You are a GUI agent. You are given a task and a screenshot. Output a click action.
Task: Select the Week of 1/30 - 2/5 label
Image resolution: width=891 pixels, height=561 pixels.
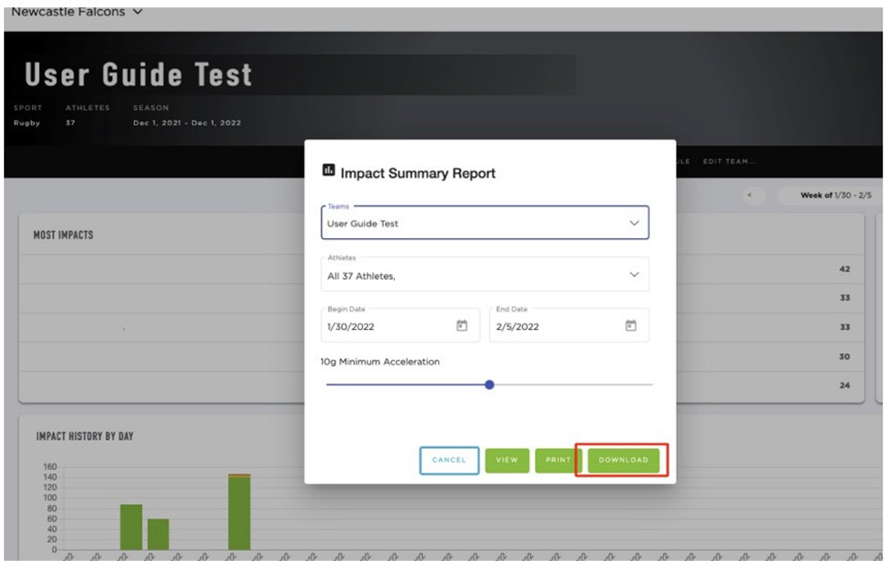tap(831, 195)
